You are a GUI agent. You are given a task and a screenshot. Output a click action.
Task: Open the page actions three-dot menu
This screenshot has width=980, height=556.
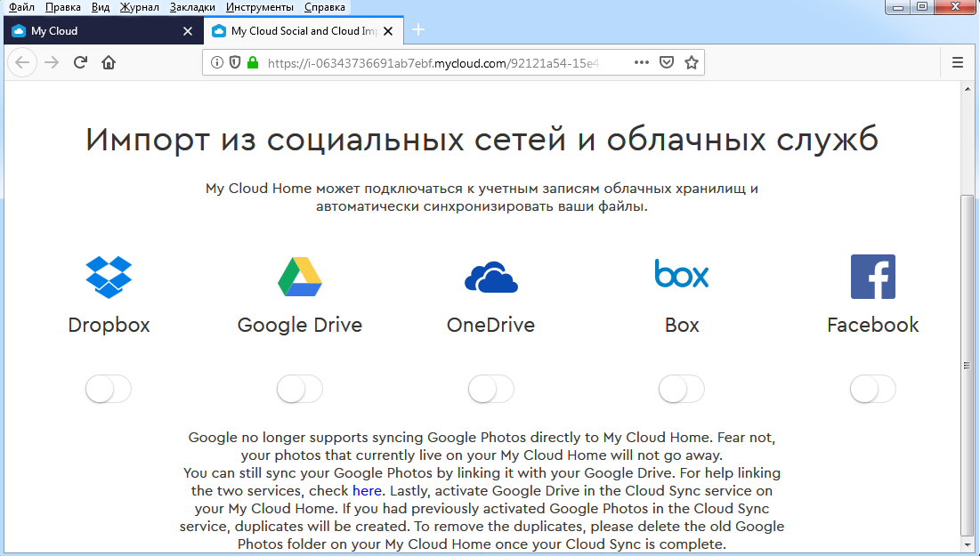[x=642, y=63]
